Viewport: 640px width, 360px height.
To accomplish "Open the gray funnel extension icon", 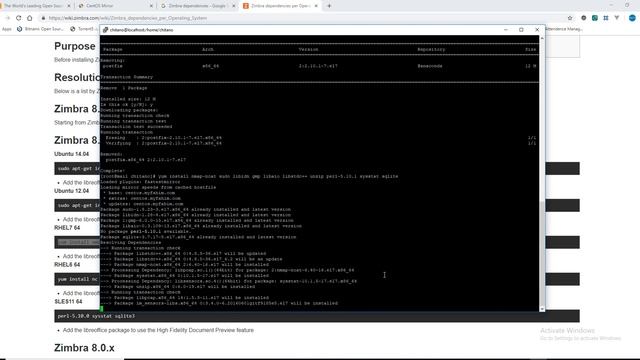I will (x=617, y=18).
